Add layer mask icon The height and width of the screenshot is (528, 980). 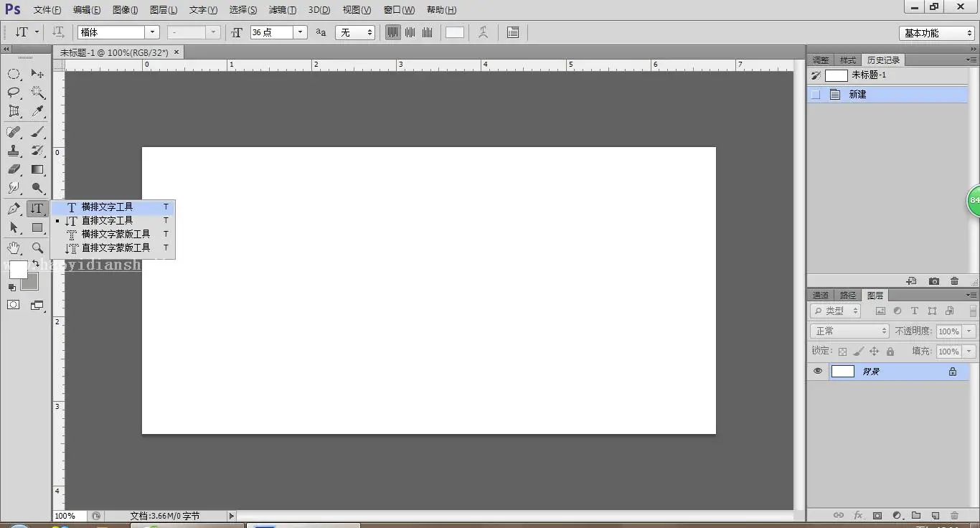tap(877, 515)
